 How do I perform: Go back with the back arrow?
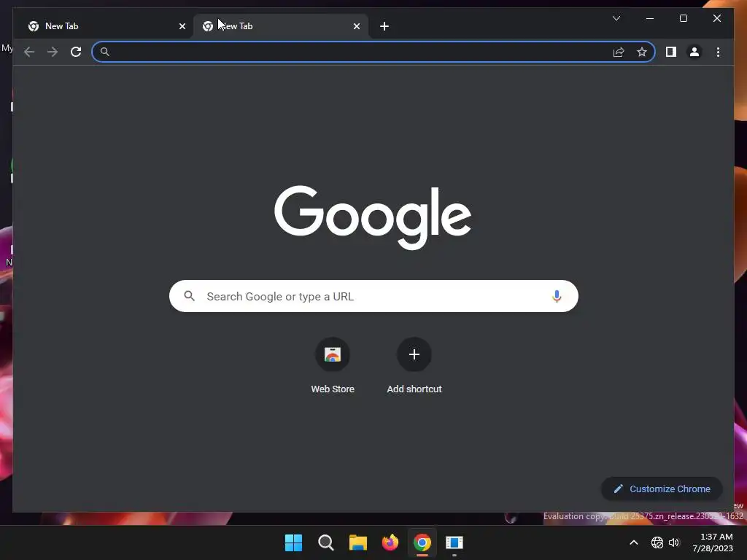click(29, 52)
